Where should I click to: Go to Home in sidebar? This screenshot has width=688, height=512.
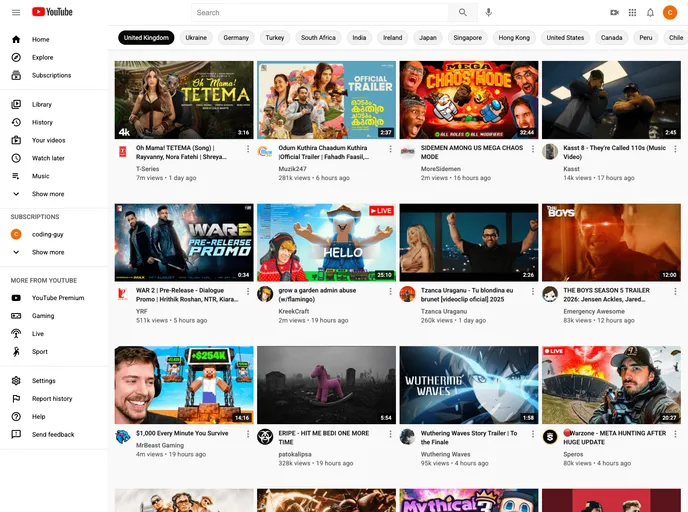(x=54, y=39)
